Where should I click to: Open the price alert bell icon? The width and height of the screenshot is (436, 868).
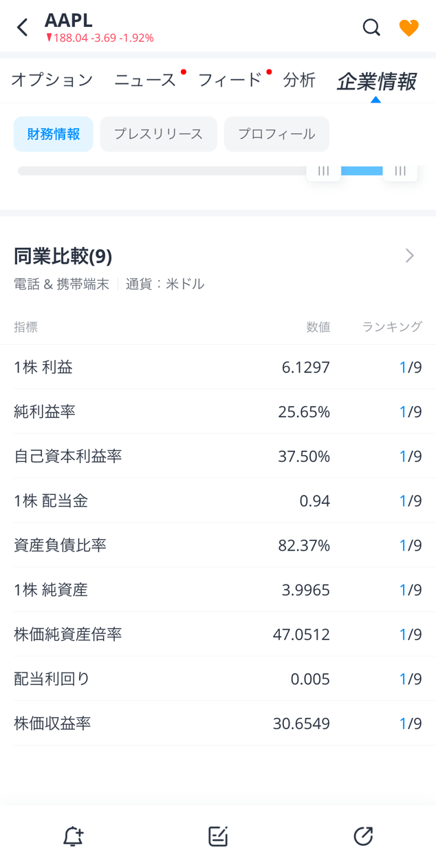[73, 836]
